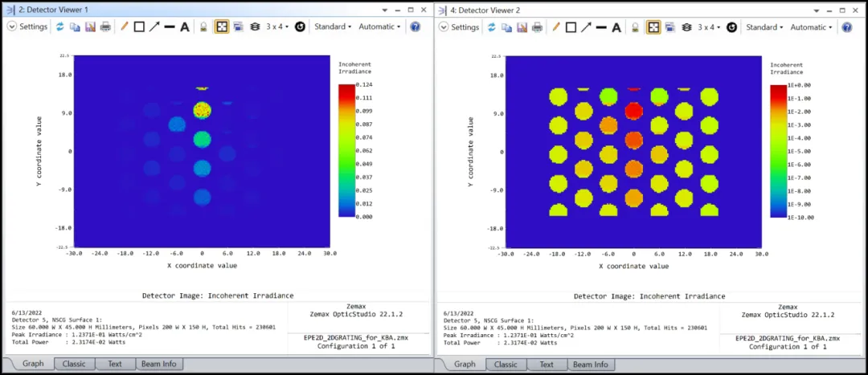Screen dimensions: 868x375
Task: Print the Detector Viewer 1 graph
Action: [105, 26]
